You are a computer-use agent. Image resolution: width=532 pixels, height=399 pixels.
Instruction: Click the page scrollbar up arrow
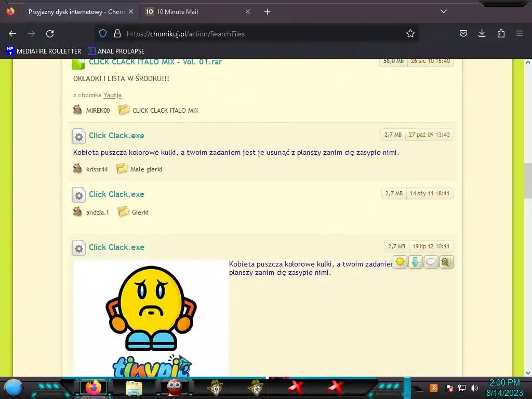click(x=528, y=62)
